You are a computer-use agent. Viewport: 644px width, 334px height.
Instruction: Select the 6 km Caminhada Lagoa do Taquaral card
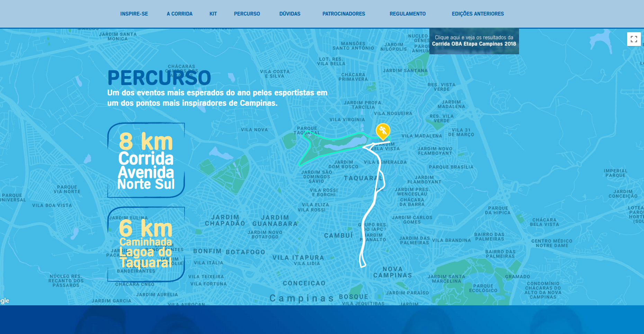point(146,244)
